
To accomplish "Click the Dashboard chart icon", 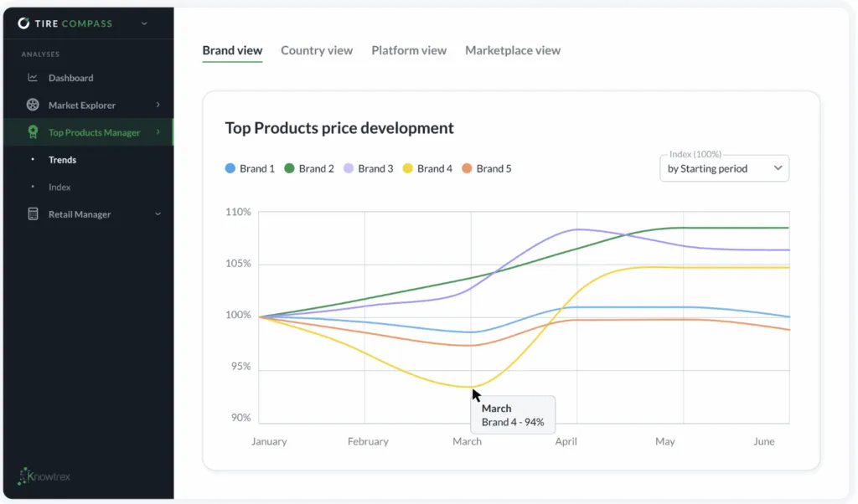I will coord(33,78).
